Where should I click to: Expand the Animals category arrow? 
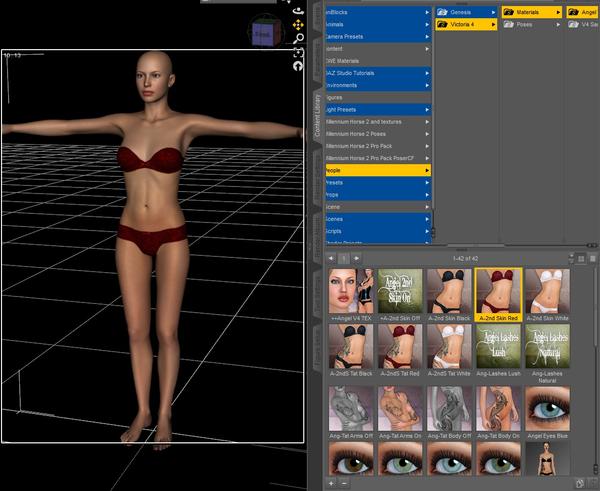click(427, 24)
